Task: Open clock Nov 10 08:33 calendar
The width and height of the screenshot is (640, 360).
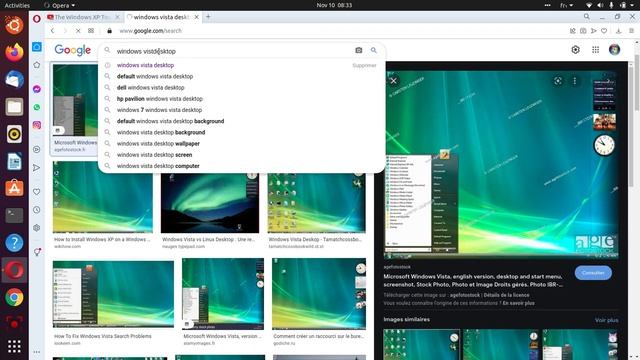Action: [x=334, y=5]
